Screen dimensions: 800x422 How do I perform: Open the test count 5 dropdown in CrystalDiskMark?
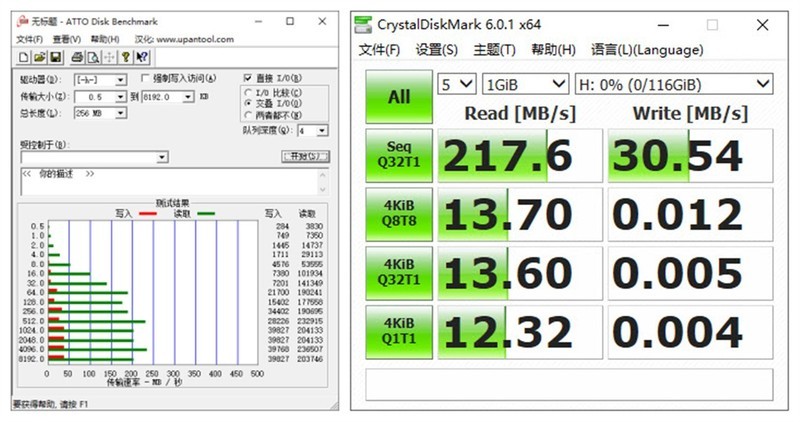[x=457, y=84]
